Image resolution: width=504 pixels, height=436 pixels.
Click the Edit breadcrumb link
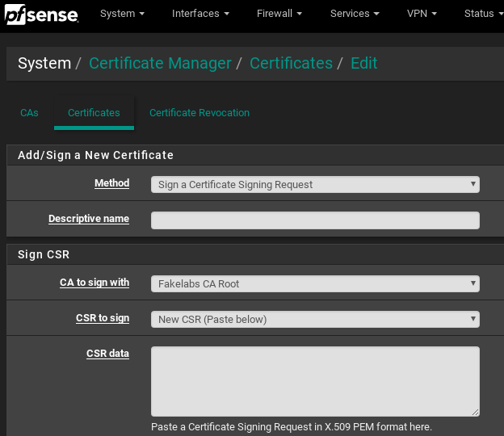click(363, 63)
